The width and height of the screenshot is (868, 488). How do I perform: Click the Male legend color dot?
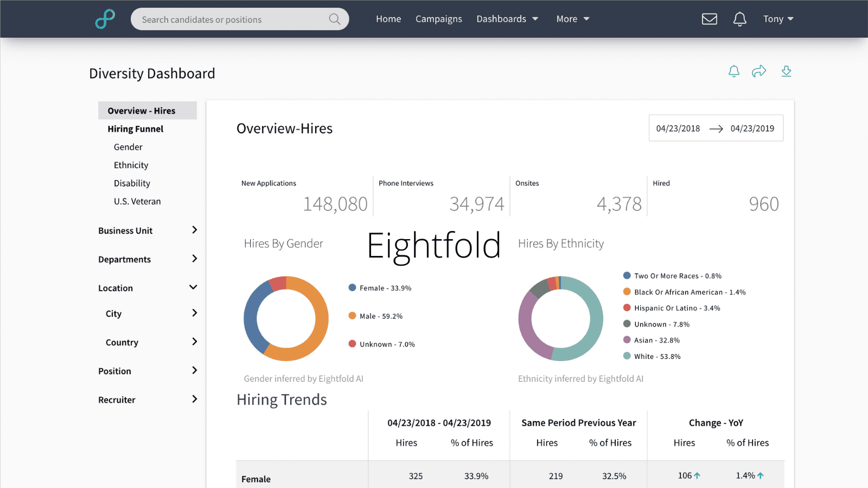point(352,316)
